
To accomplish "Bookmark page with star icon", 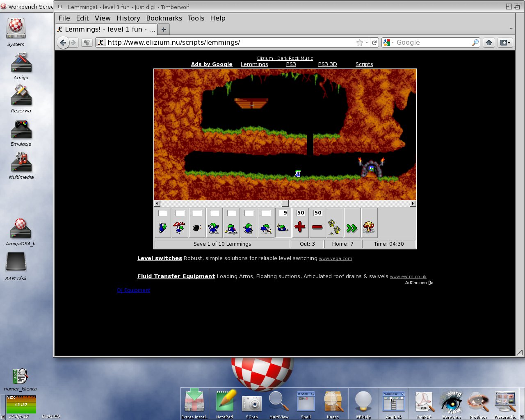I will pyautogui.click(x=360, y=43).
